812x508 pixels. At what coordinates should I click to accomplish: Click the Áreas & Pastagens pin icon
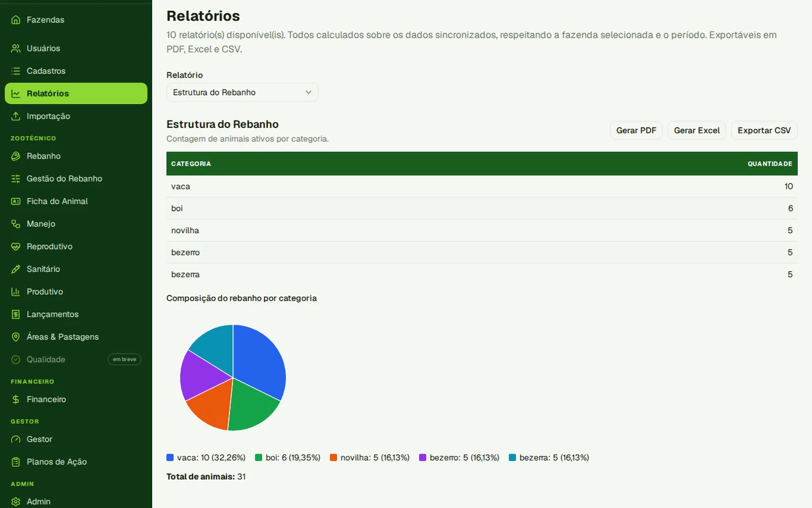pyautogui.click(x=16, y=337)
